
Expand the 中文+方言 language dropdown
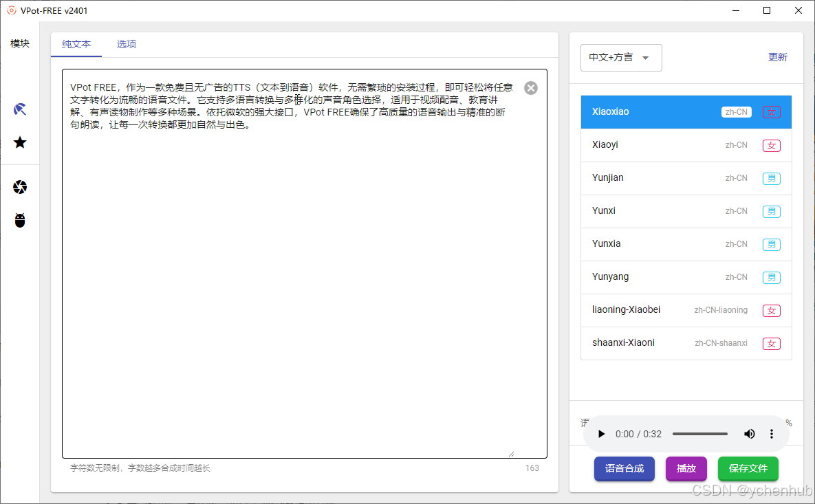[x=621, y=58]
